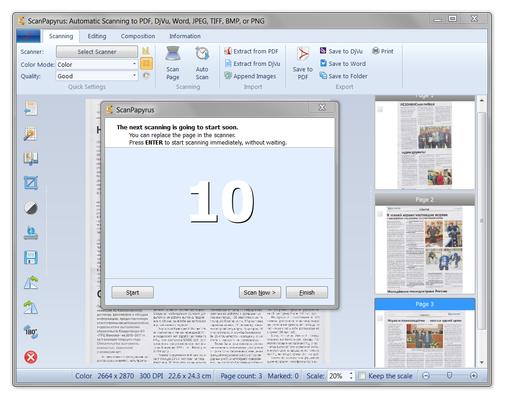Mark the Page 1 thumbnail checkbox
Screen dimensions: 505x400
380,109
